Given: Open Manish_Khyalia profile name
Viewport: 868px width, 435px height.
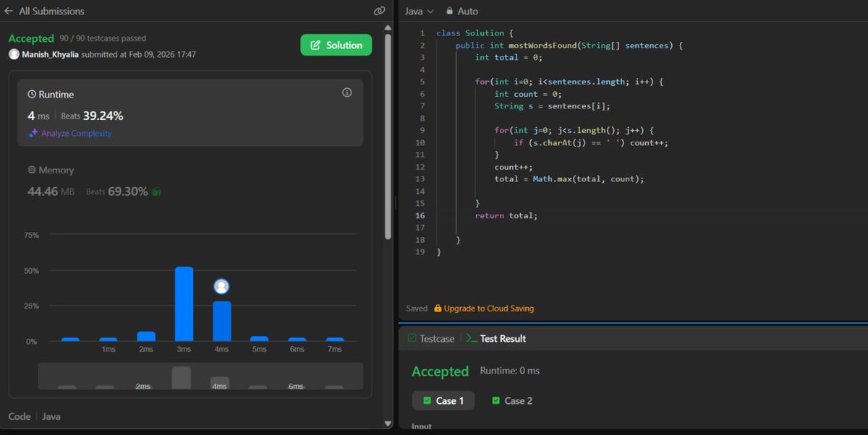Looking at the screenshot, I should tap(50, 54).
